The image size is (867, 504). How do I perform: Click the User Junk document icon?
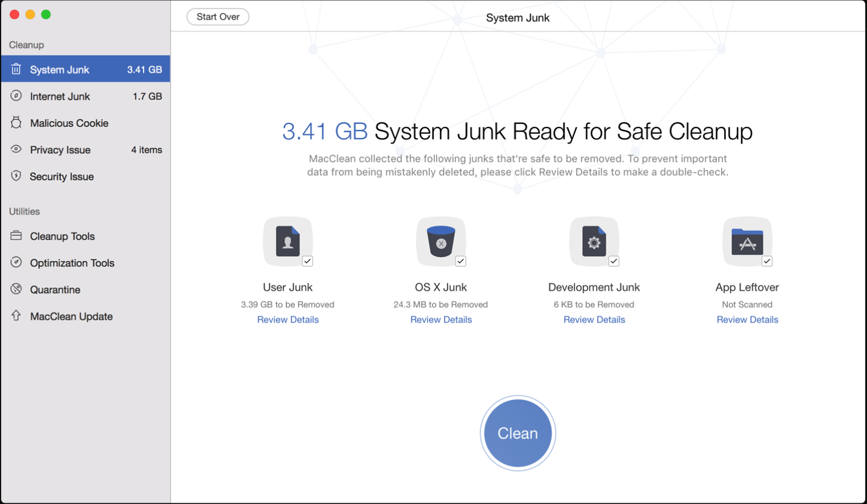(x=287, y=241)
